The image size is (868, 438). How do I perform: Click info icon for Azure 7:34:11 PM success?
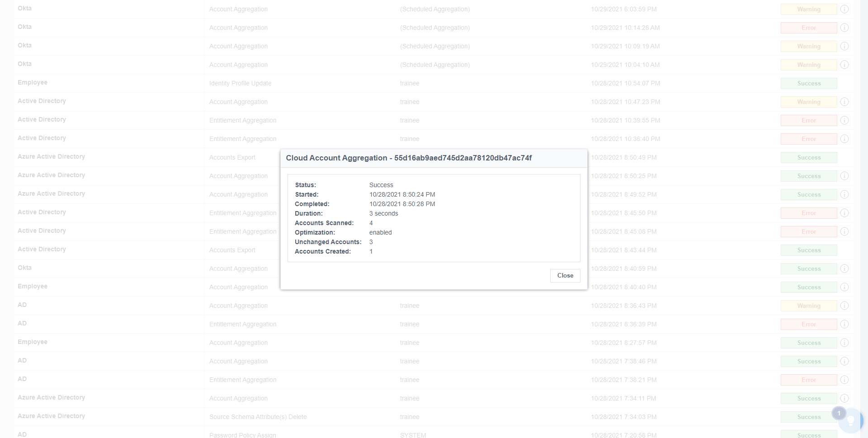pos(844,398)
